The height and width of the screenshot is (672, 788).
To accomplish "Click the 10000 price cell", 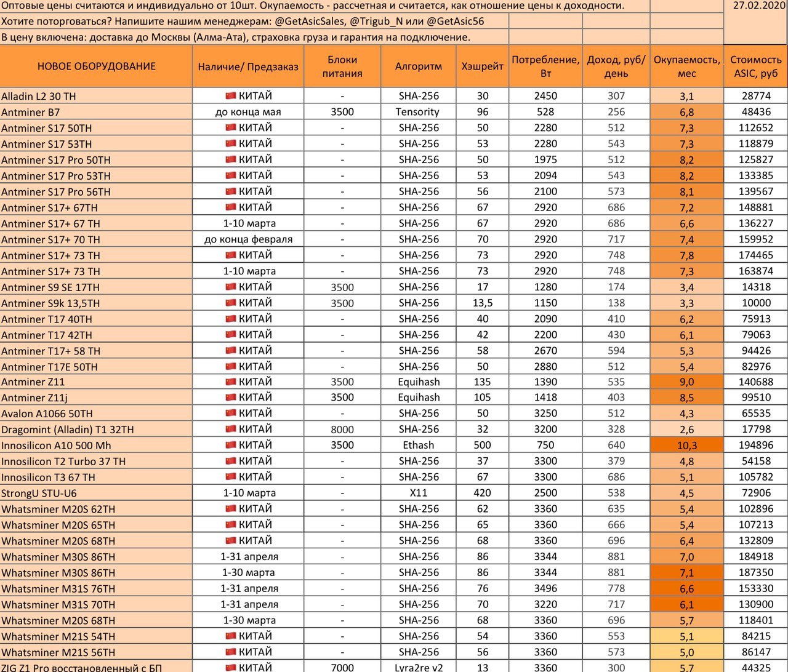I will [x=756, y=303].
